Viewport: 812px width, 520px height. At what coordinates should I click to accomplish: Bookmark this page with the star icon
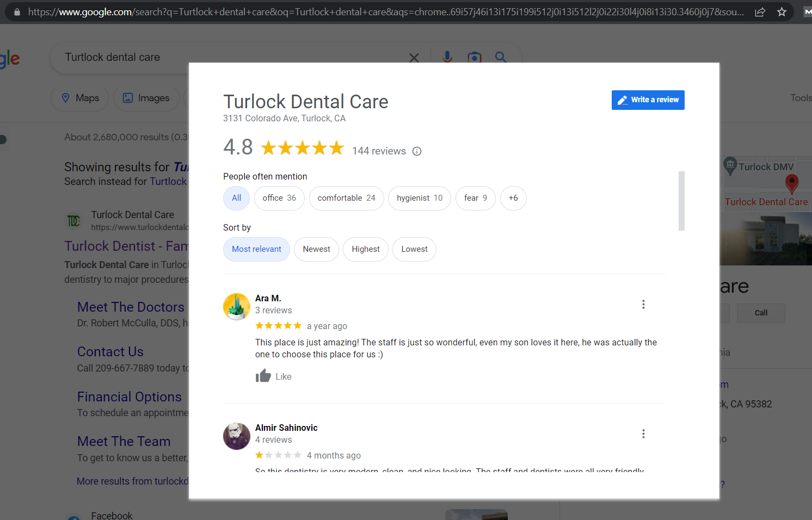click(782, 12)
